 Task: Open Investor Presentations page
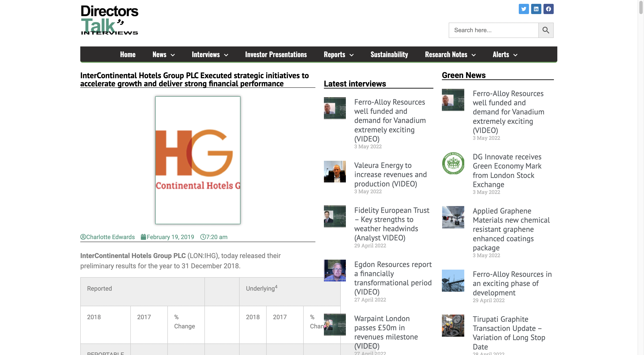click(276, 54)
